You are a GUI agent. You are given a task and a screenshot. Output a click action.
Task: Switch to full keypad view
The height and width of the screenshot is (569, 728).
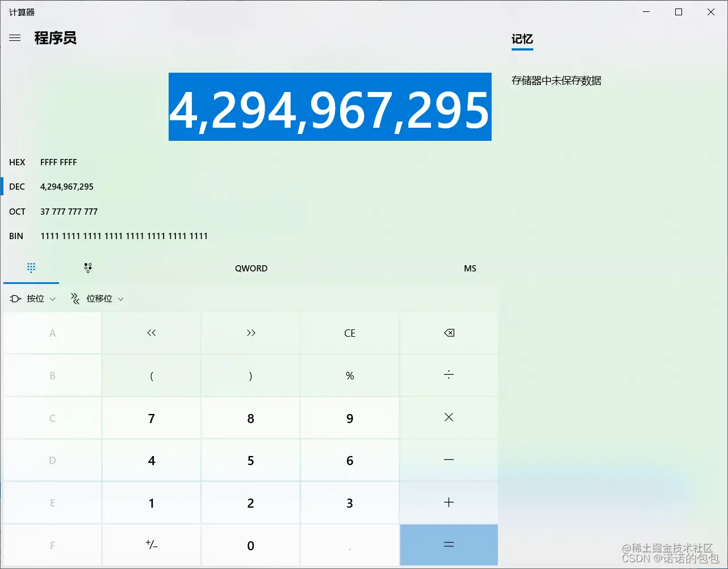[x=31, y=268]
